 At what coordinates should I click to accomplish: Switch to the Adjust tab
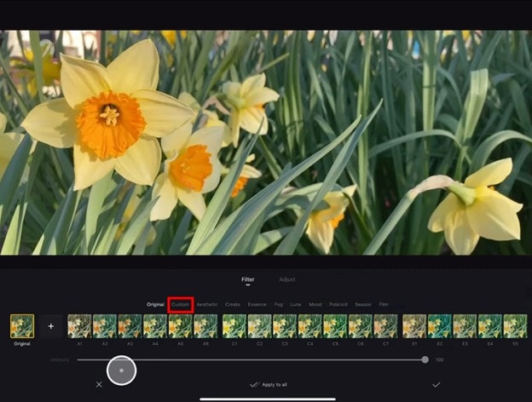coord(287,279)
